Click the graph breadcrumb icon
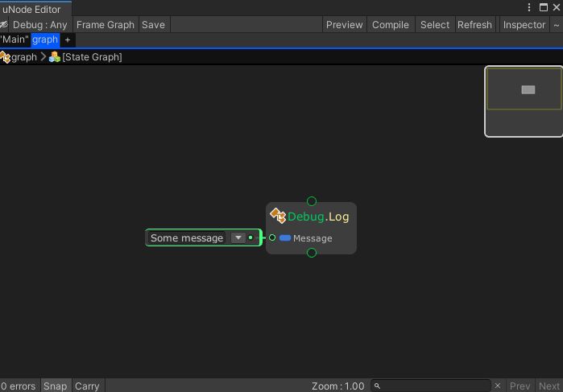Screen dimensions: 563x392 [5, 57]
